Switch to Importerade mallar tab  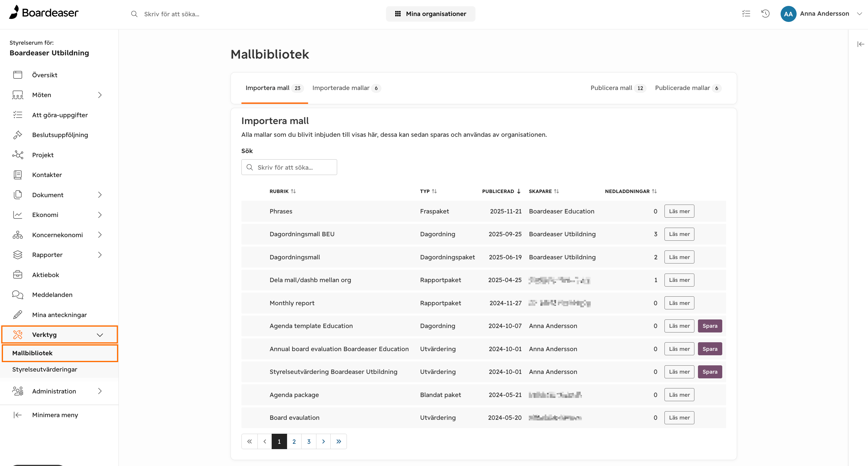(x=346, y=88)
